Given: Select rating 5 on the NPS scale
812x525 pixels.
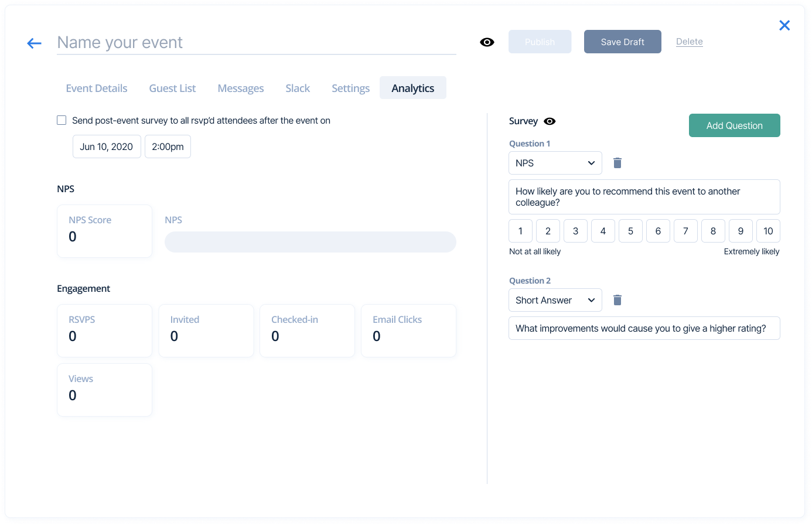Looking at the screenshot, I should 630,231.
